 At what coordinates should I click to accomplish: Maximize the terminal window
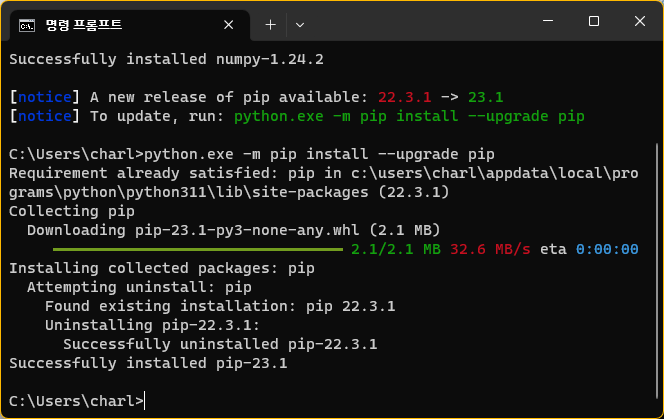click(x=594, y=21)
